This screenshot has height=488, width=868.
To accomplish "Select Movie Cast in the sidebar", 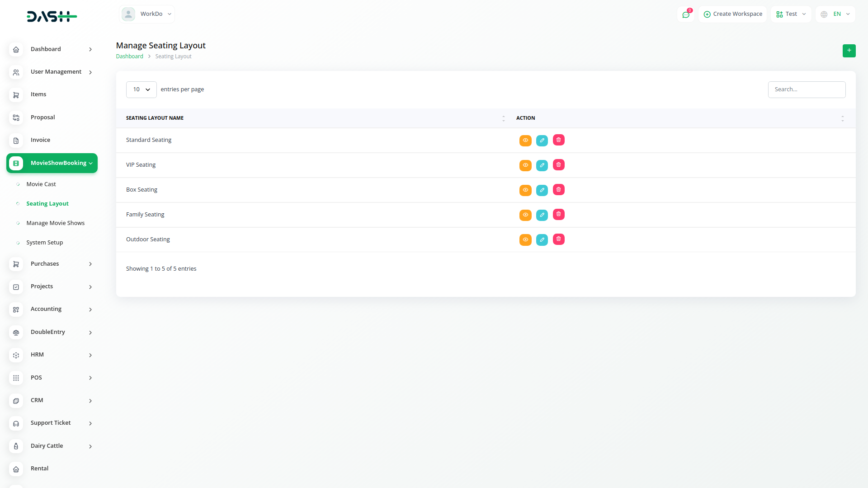I will 41,184.
